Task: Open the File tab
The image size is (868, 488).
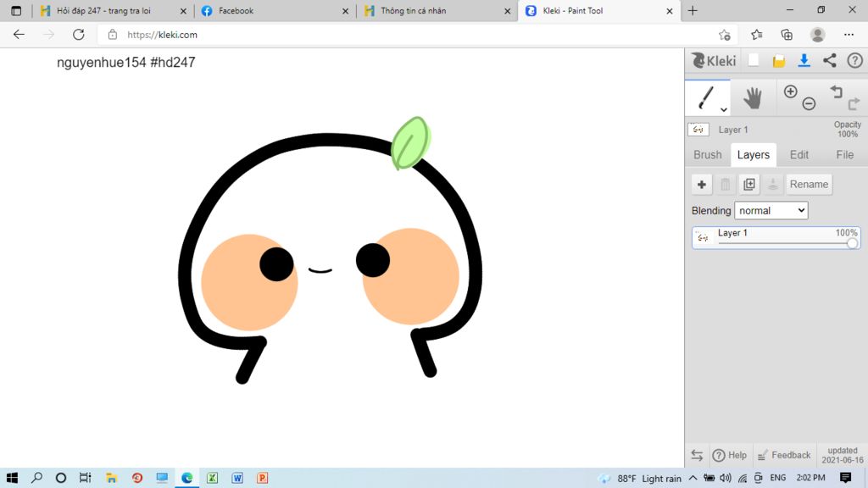Action: click(845, 155)
